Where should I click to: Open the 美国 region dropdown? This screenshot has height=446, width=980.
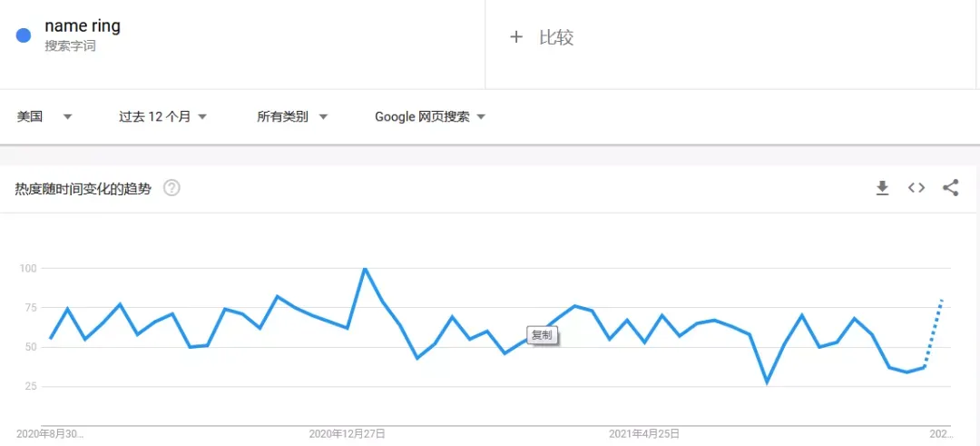pos(44,117)
